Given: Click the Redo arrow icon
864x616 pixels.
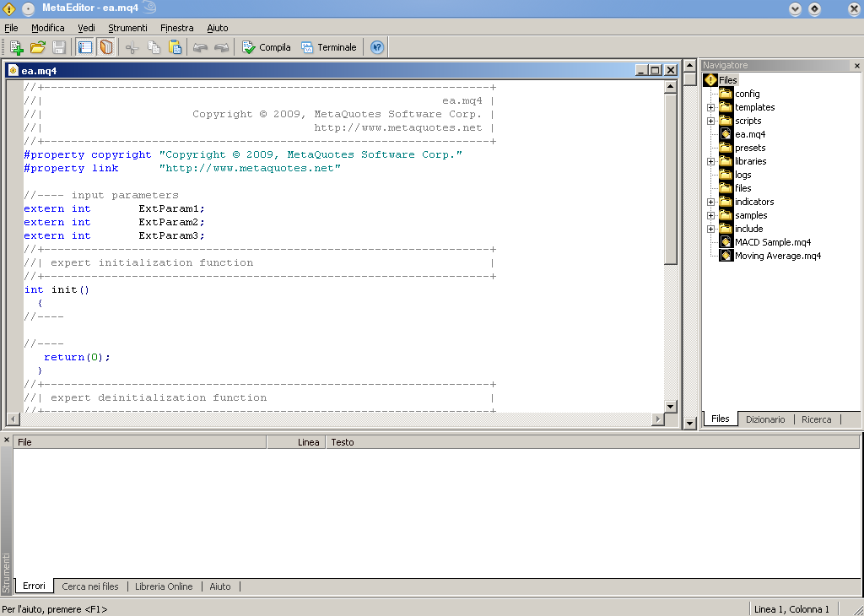Looking at the screenshot, I should (222, 47).
